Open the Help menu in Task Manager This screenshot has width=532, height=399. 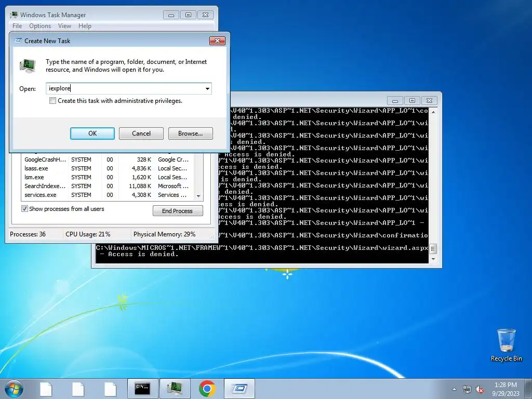pos(85,26)
